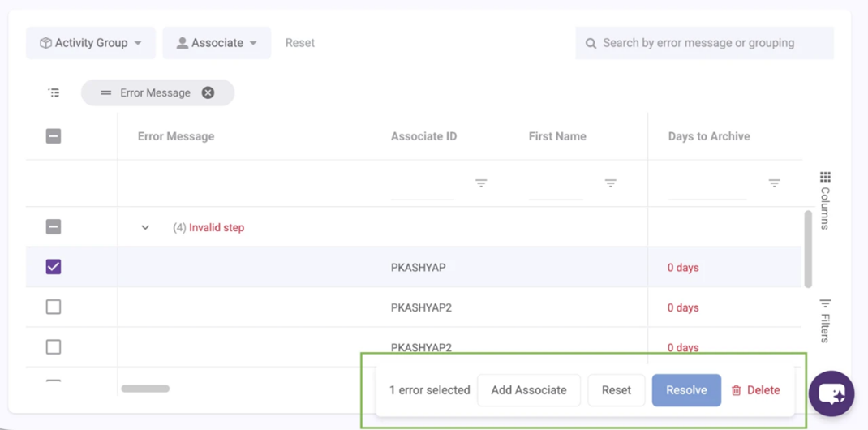Click the Resolve button
Screen dimensions: 868x430
pyautogui.click(x=686, y=390)
